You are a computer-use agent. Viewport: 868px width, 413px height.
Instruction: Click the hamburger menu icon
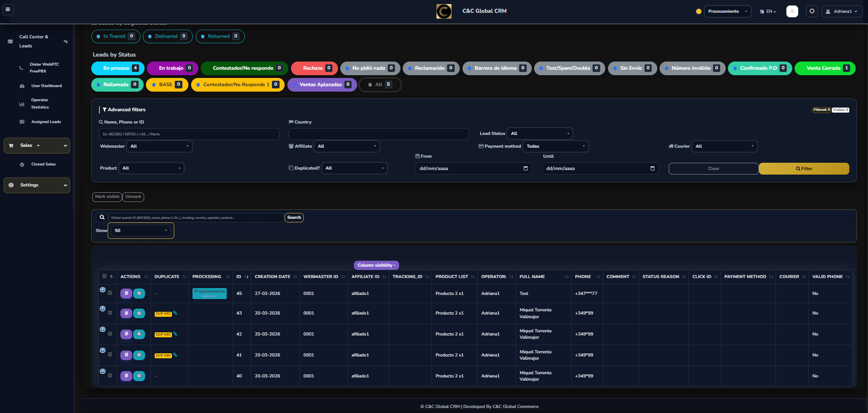(x=8, y=10)
